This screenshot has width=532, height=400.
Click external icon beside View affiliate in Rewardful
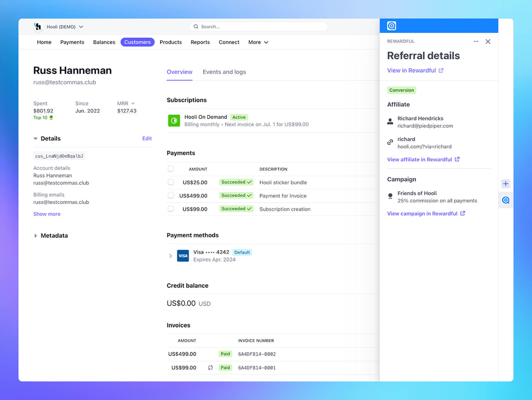point(457,159)
